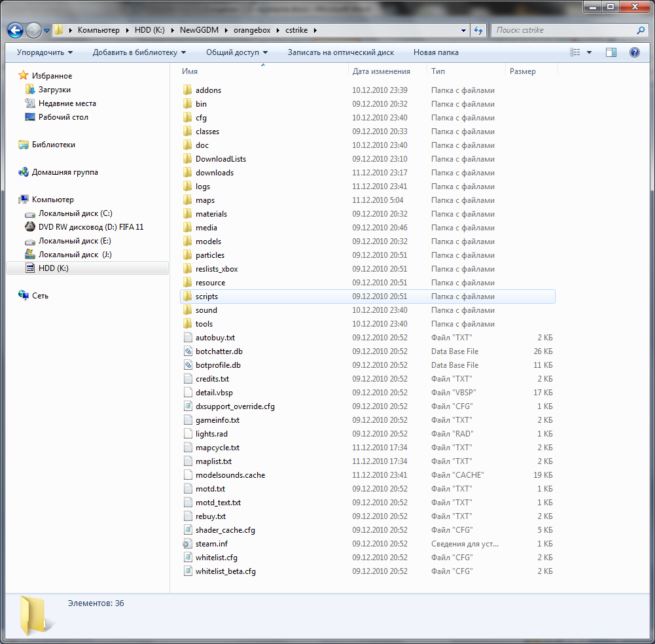The height and width of the screenshot is (644, 655).
Task: Select the 'motd_text.txt' file name
Action: 218,503
